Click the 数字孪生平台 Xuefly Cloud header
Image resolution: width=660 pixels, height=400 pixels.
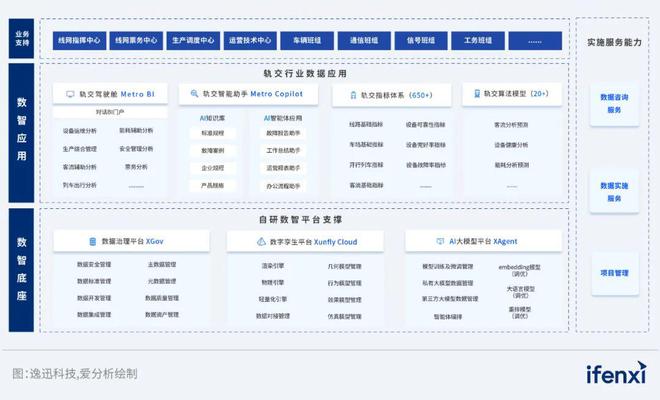[x=305, y=242]
